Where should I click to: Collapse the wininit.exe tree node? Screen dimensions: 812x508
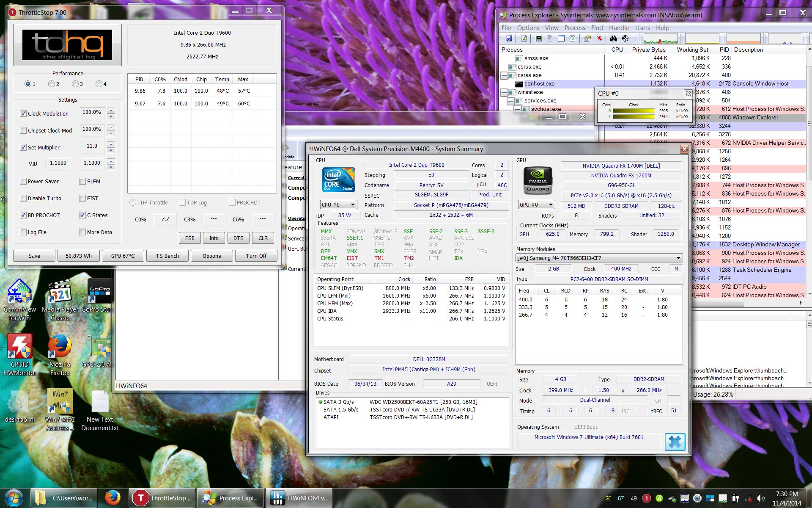[x=504, y=92]
